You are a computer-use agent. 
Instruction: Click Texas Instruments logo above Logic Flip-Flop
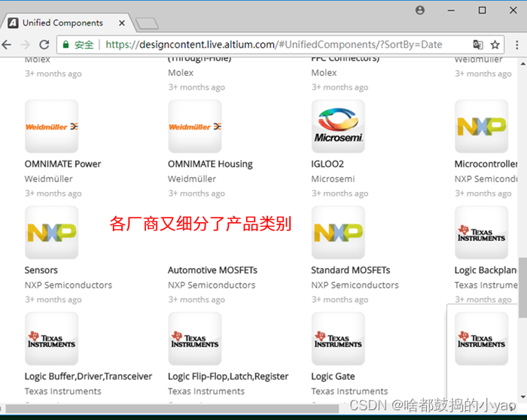pyautogui.click(x=195, y=339)
